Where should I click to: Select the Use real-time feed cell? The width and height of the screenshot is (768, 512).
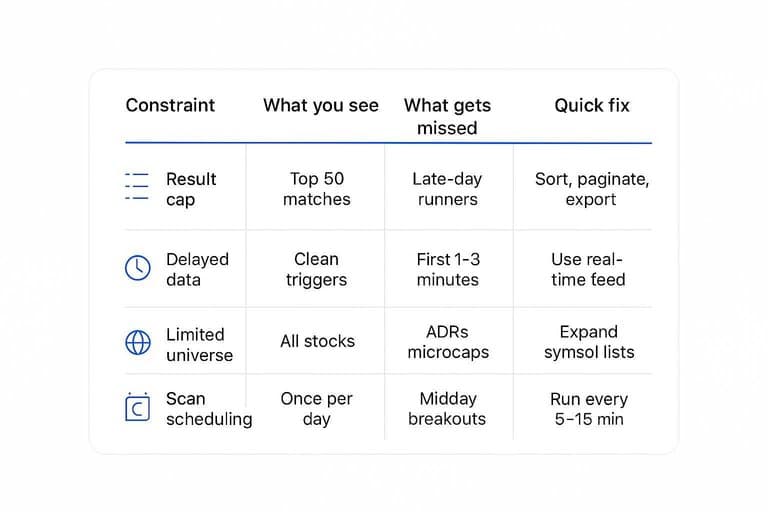(588, 269)
